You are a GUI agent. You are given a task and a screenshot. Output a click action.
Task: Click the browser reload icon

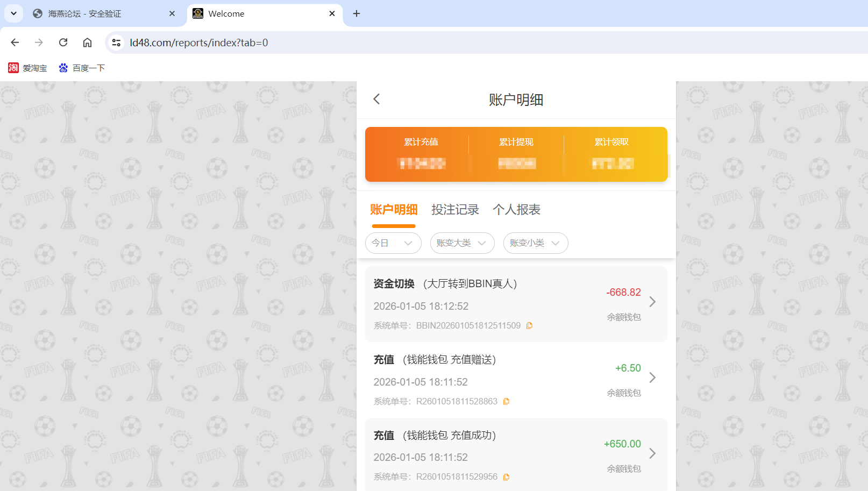click(x=63, y=42)
